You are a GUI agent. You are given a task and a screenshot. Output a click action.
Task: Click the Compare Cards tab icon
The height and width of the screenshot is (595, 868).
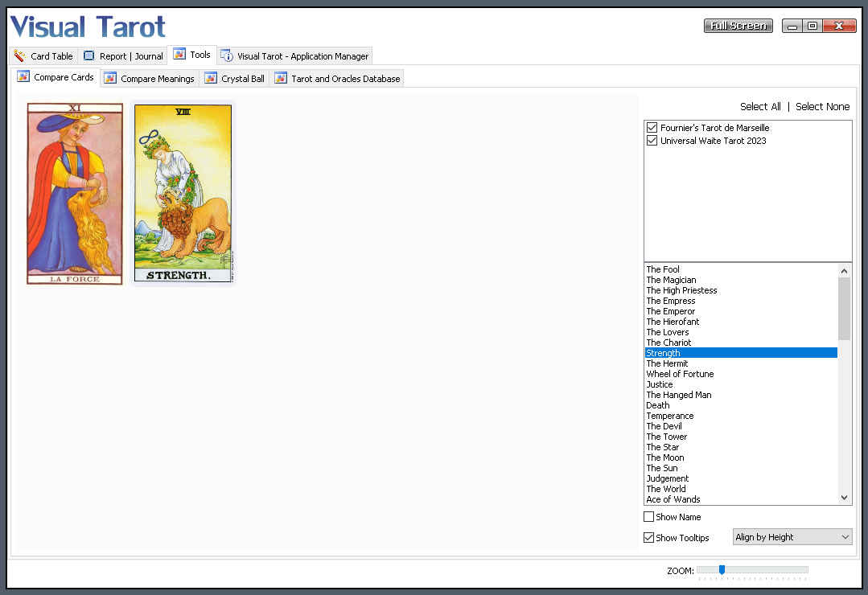click(23, 76)
